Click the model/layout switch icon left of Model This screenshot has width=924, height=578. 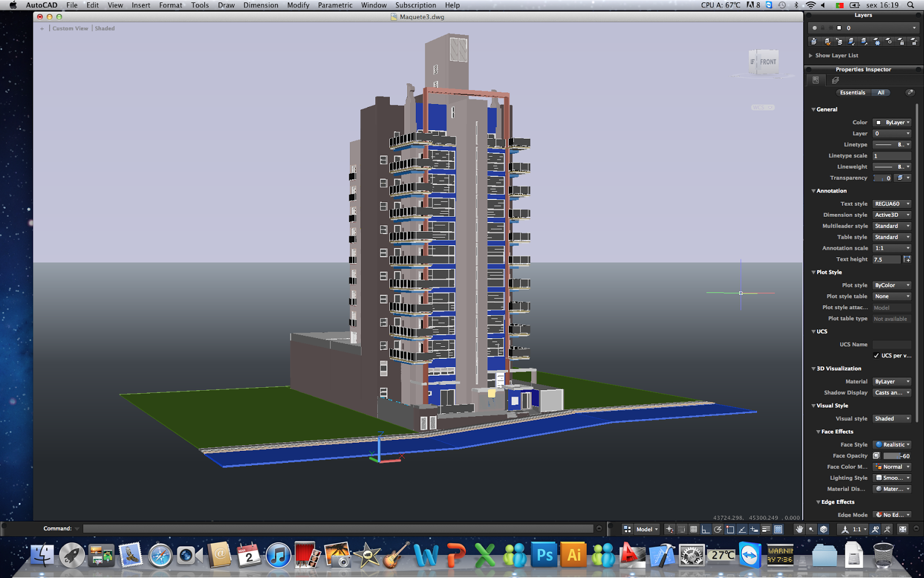[627, 529]
